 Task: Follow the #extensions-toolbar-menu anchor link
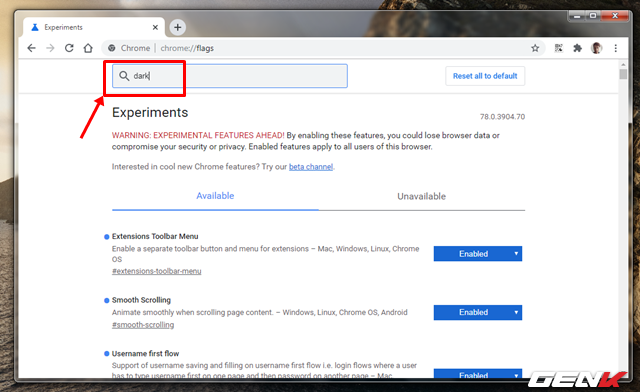[x=157, y=271]
